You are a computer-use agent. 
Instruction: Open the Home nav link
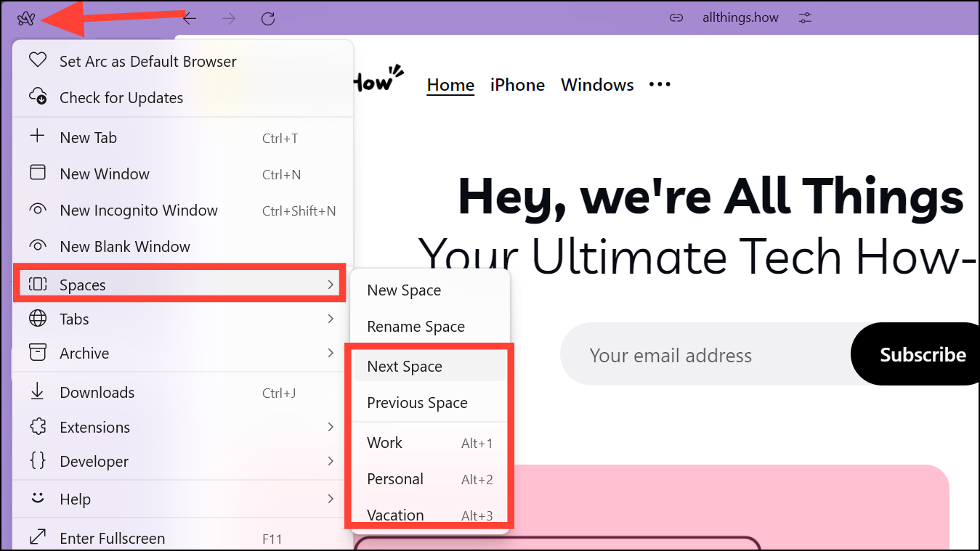click(450, 85)
